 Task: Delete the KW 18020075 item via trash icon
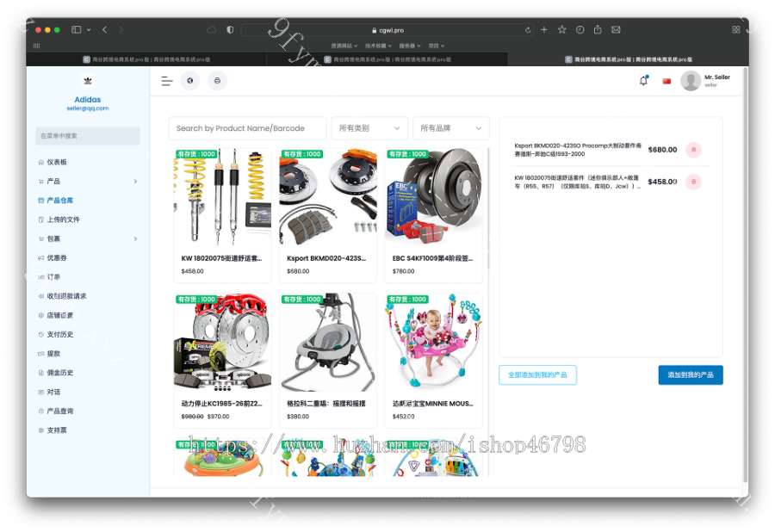pos(693,182)
